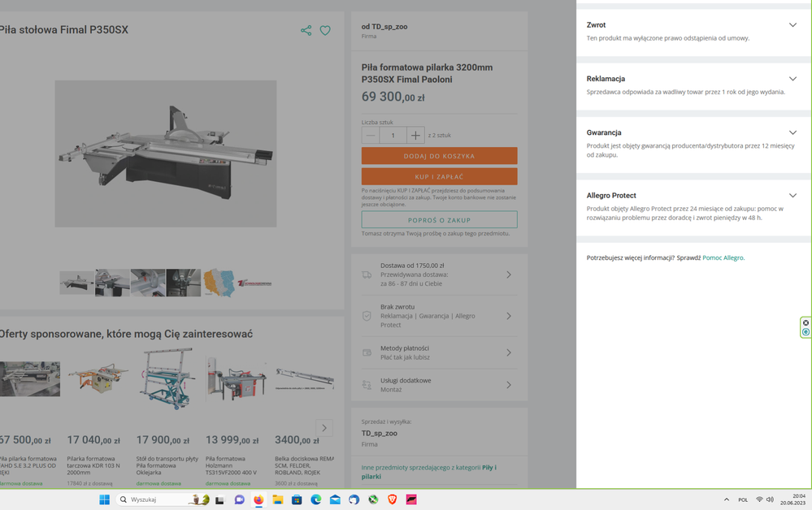Expand the Gwarancja section
The width and height of the screenshot is (812, 510).
click(x=792, y=132)
